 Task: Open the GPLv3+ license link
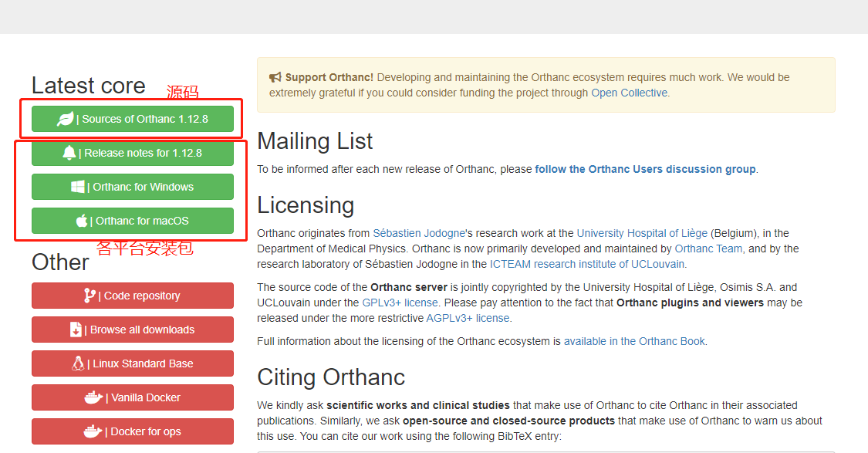[400, 303]
